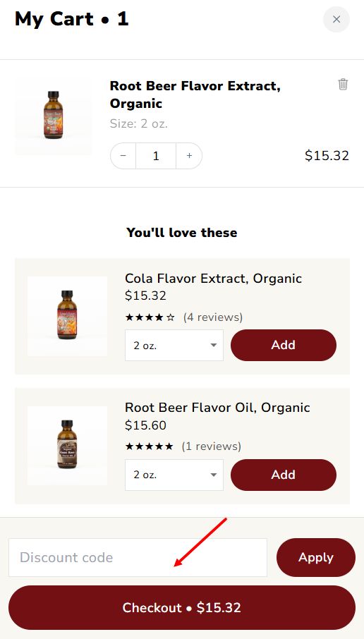Open Root Beer Flavor Oil thumbnail
The height and width of the screenshot is (639, 364).
pyautogui.click(x=67, y=446)
